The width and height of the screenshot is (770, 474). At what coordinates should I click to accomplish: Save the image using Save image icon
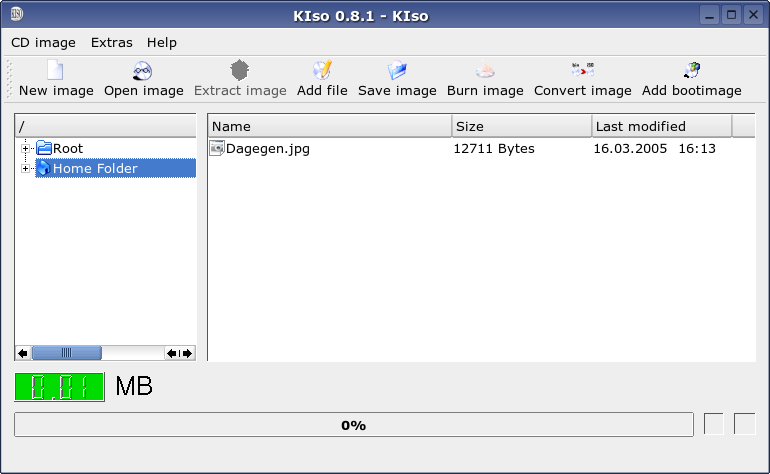coord(397,70)
